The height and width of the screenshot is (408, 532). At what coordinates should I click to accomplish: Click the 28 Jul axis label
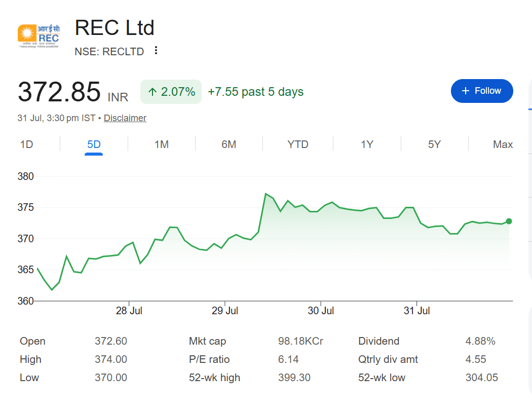(129, 311)
